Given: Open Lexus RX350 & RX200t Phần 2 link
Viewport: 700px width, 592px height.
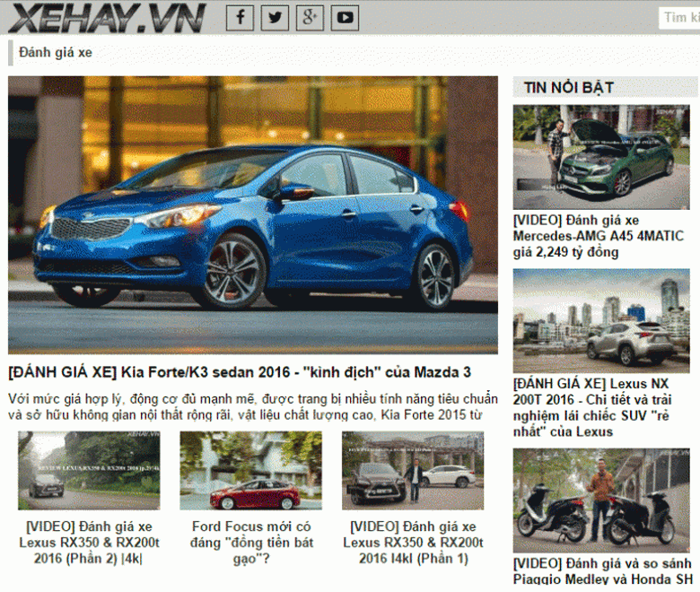Looking at the screenshot, I should click(89, 543).
